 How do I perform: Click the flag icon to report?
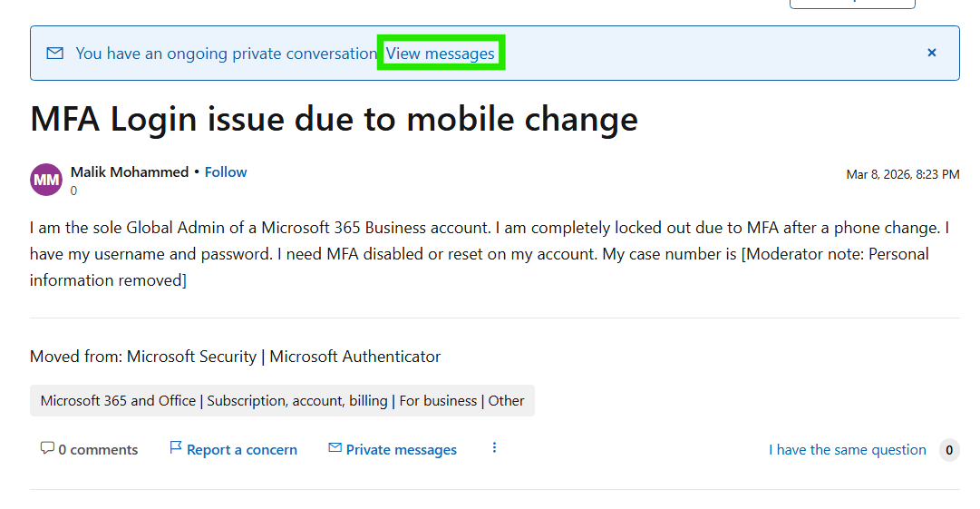click(x=176, y=448)
